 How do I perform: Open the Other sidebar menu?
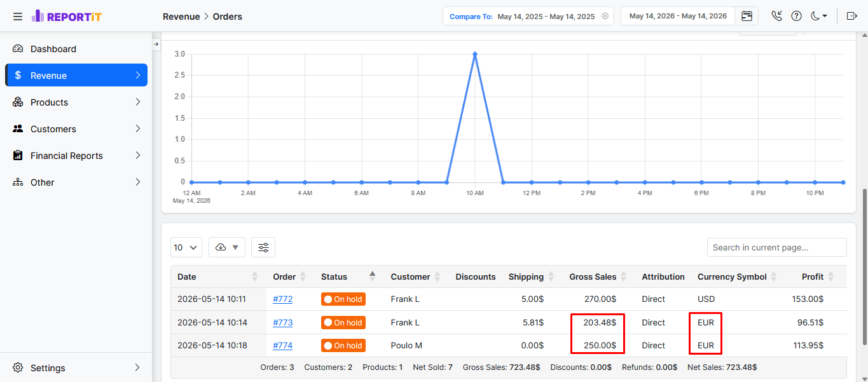76,182
